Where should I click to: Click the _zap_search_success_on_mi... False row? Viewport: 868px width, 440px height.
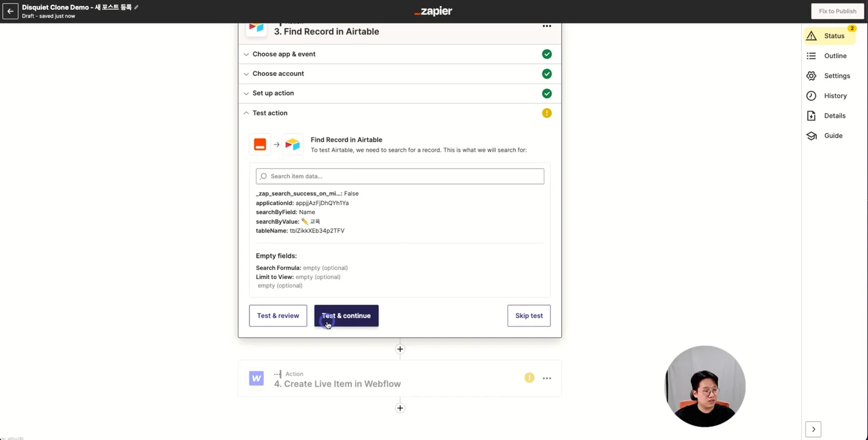[x=307, y=194]
